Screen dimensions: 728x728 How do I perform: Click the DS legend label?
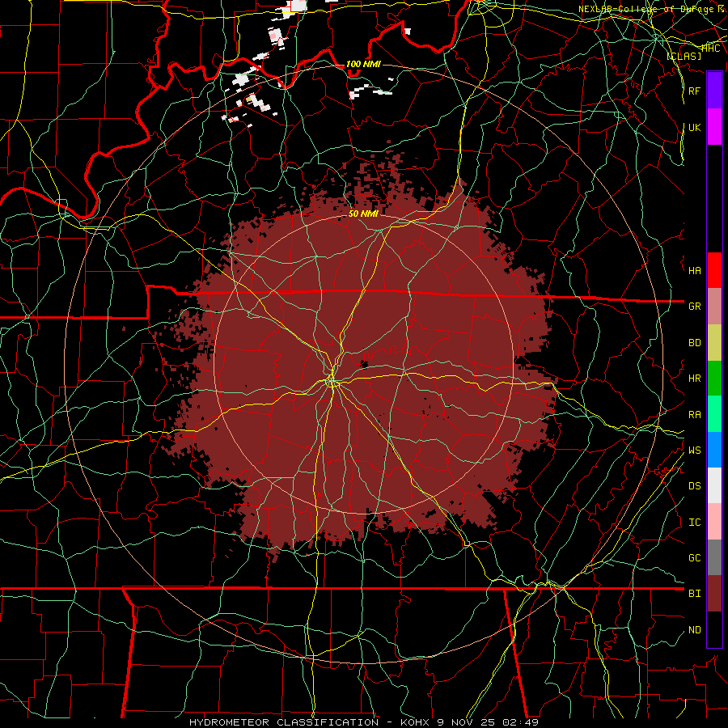[x=695, y=486]
